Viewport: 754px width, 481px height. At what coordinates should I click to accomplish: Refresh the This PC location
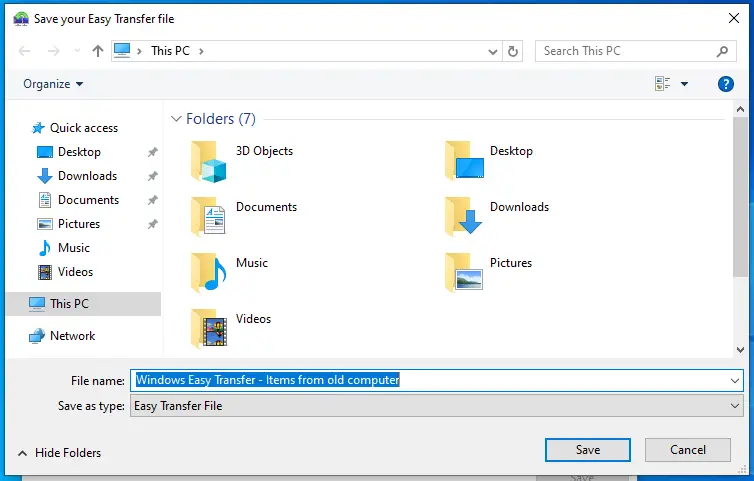pyautogui.click(x=513, y=51)
